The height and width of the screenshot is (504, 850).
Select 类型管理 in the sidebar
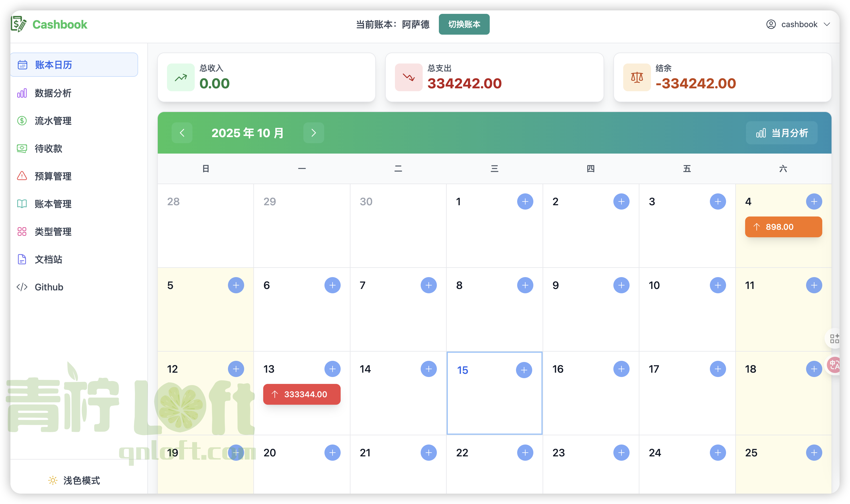[x=53, y=232]
